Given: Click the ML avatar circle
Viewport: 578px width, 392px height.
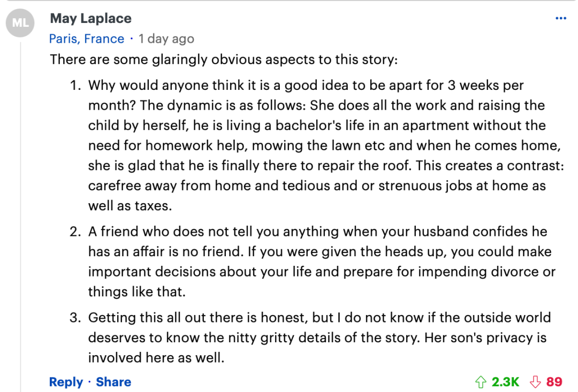Looking at the screenshot, I should point(20,23).
